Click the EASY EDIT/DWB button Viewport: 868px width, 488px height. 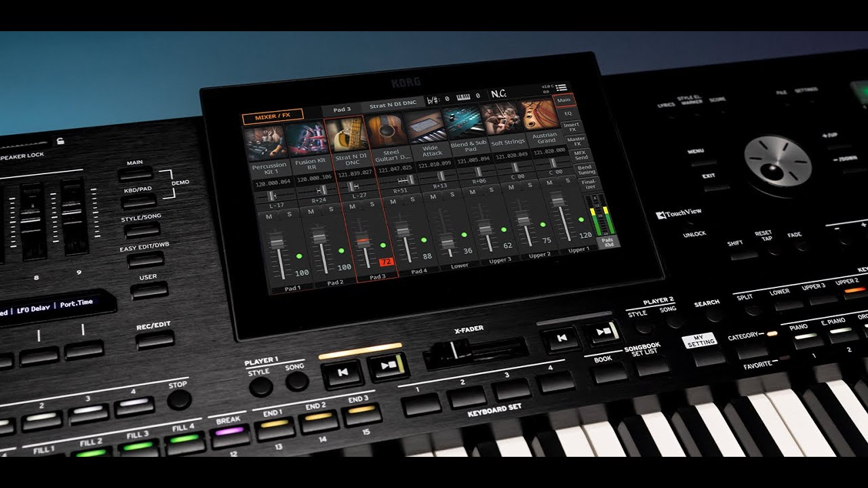[146, 259]
